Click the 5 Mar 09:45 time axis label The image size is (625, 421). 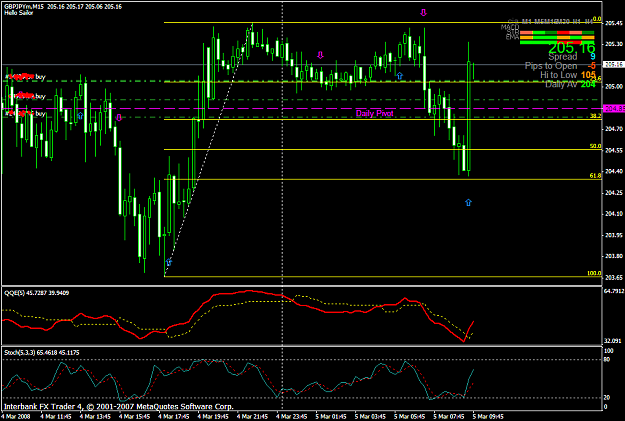point(489,417)
